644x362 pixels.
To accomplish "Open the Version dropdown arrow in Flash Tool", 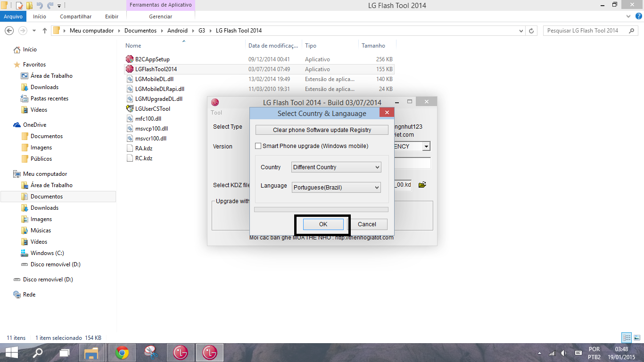I will (x=426, y=147).
